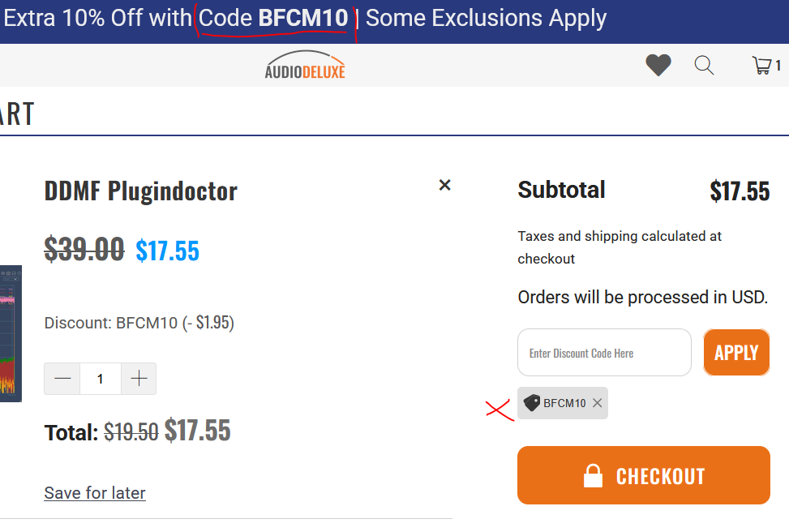Click the Plugindoctor product thumbnail

coord(11,332)
